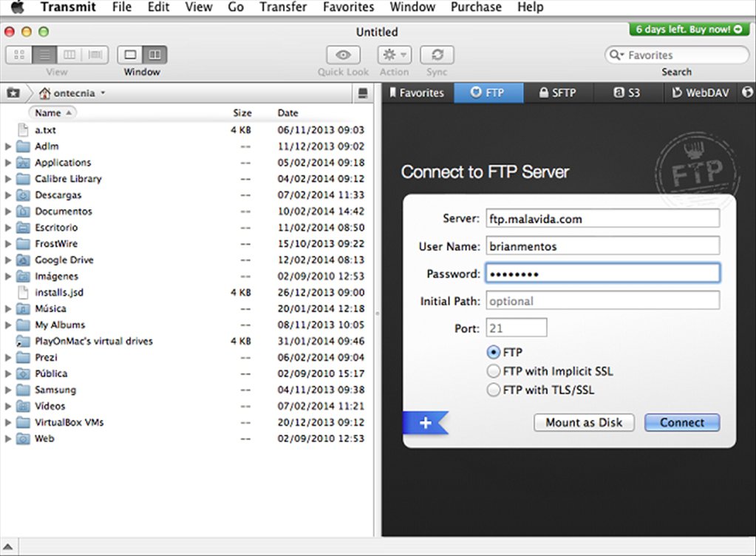
Task: Open the Transfer menu
Action: coord(283,7)
